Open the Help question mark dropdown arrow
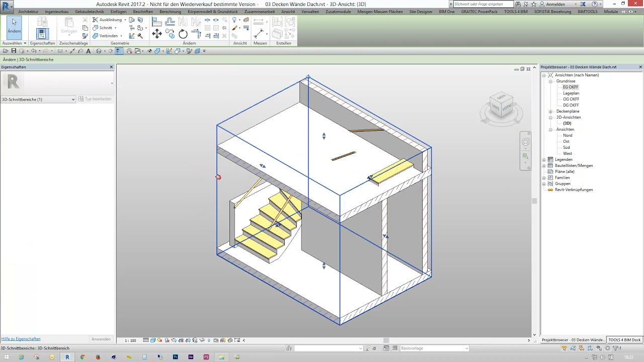This screenshot has height=362, width=644. click(601, 4)
